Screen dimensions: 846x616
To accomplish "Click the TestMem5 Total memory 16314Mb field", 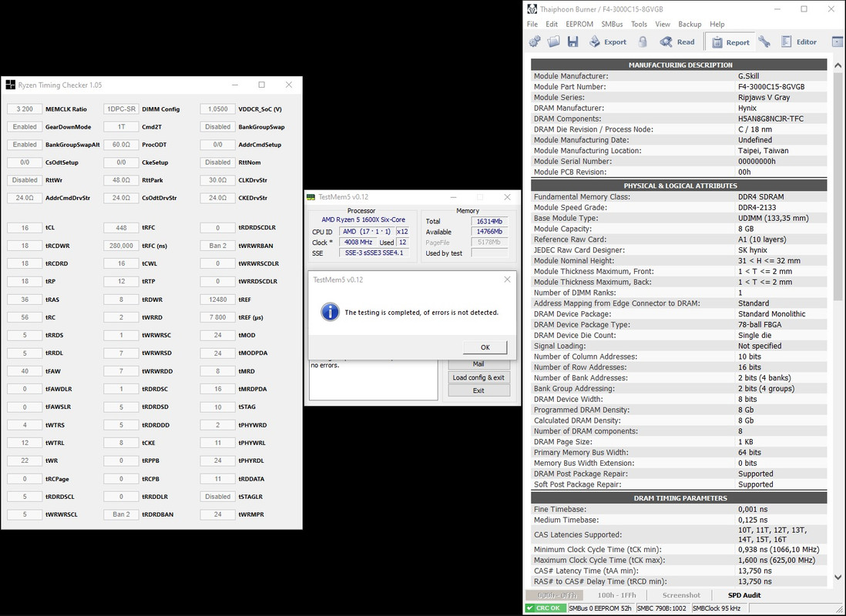I will (489, 221).
